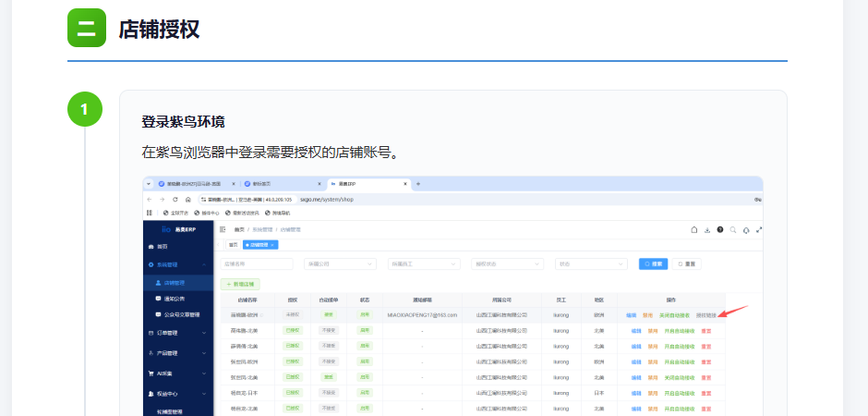Click the 登录紫鸟环境 step title
Viewport: 868px width, 416px height.
point(183,122)
